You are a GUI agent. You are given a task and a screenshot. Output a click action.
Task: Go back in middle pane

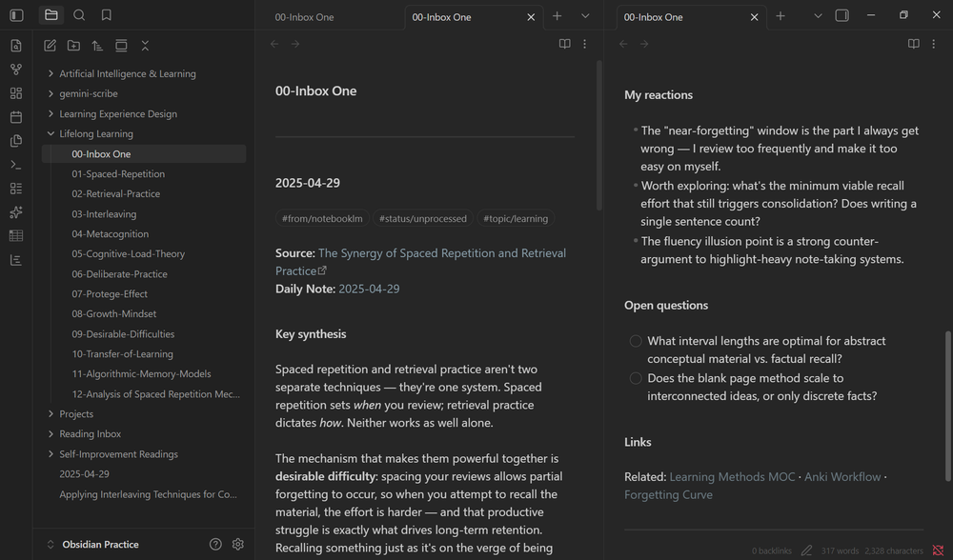click(x=274, y=44)
